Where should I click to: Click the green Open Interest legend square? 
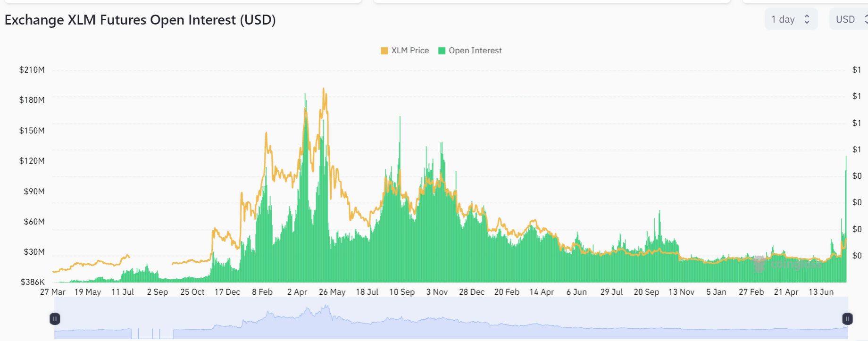[442, 51]
